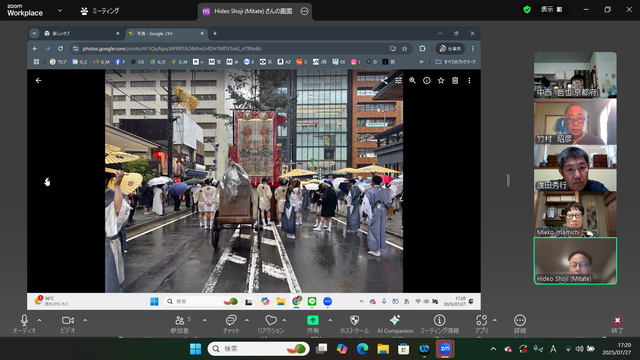Click the tab search dropdown in shared browser
Screen dimensions: 640x360
(x=34, y=33)
